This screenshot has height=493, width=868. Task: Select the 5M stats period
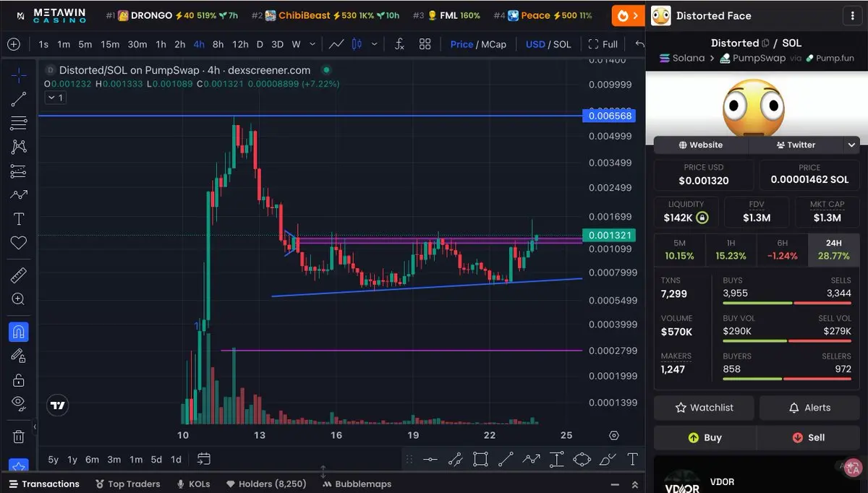(x=679, y=249)
